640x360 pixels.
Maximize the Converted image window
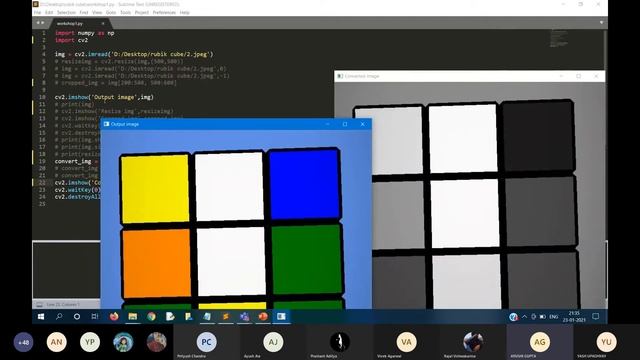[578, 76]
